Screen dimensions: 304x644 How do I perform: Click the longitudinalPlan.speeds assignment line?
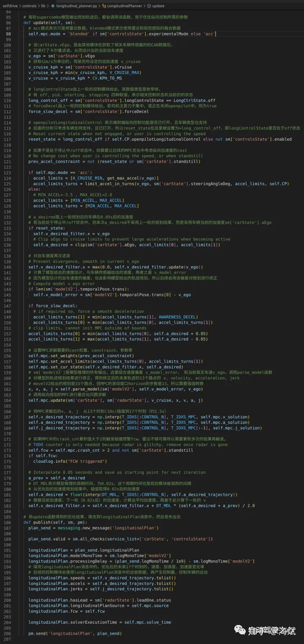pyautogui.click(x=102, y=578)
